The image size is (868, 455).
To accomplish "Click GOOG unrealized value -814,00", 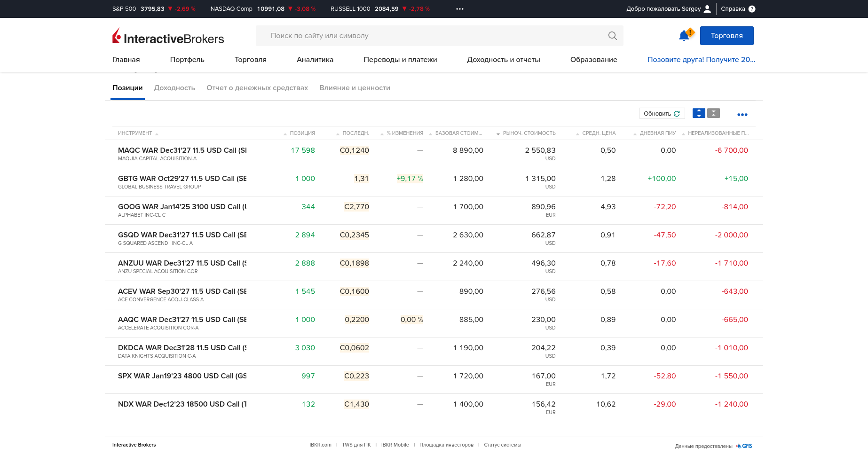I will (734, 207).
